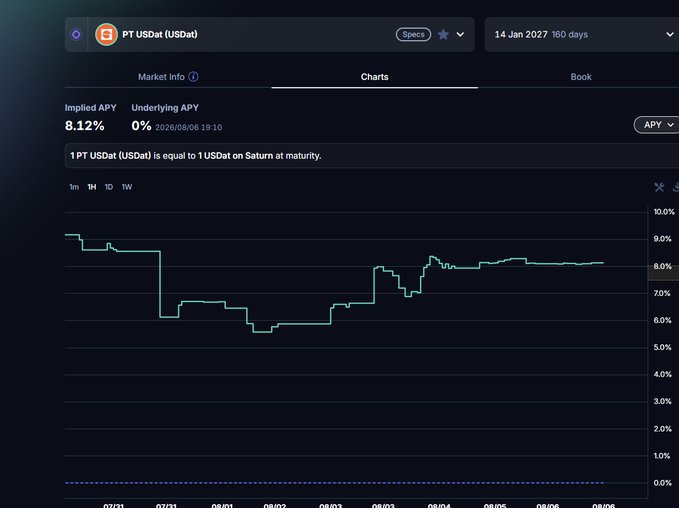Select the Charts tab
This screenshot has width=679, height=508.
coord(375,77)
